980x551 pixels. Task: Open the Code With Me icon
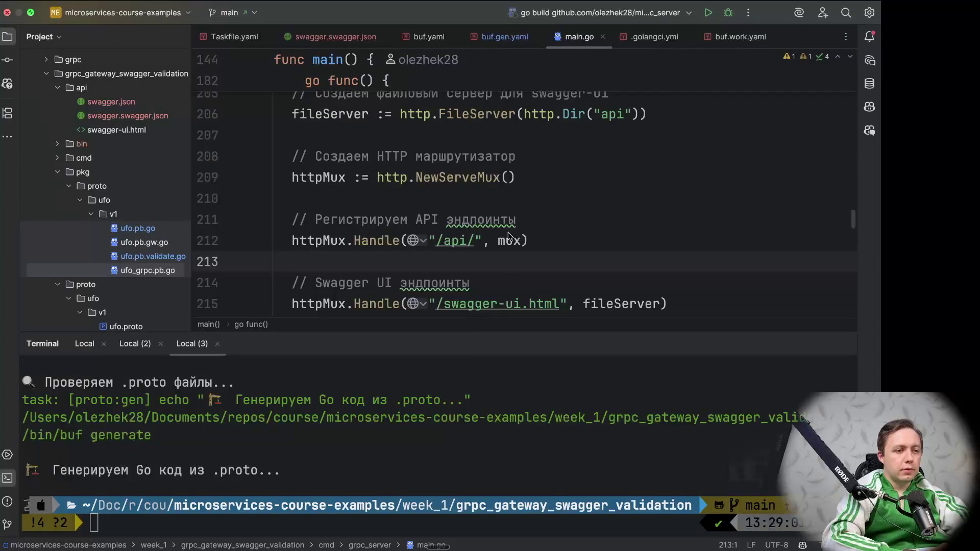(x=823, y=13)
